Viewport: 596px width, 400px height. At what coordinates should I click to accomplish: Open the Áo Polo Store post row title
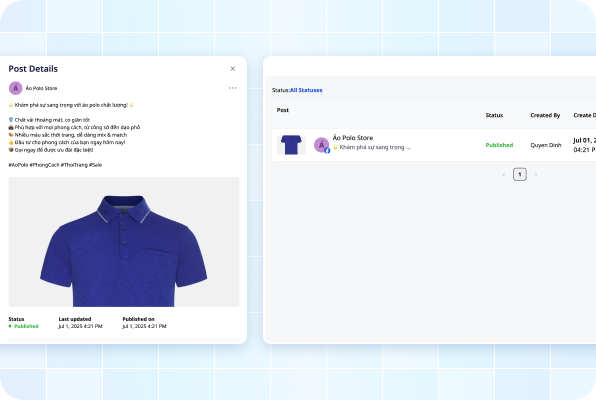pos(353,138)
